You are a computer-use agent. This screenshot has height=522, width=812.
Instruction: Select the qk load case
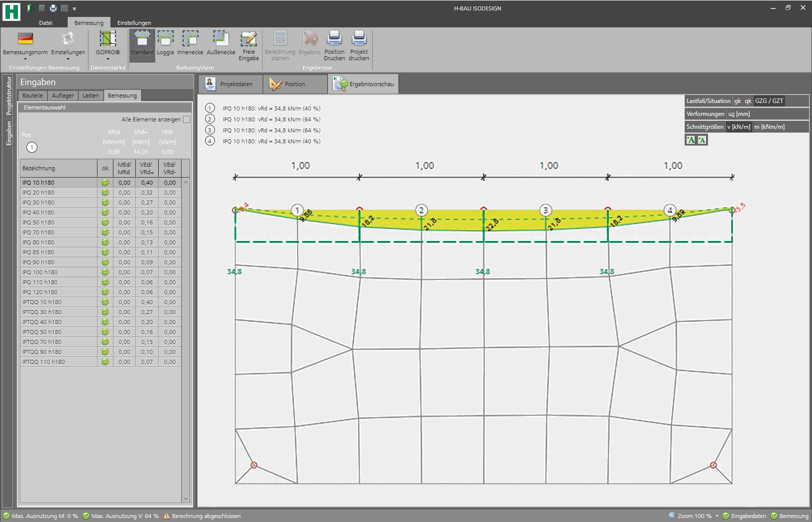[x=748, y=101]
